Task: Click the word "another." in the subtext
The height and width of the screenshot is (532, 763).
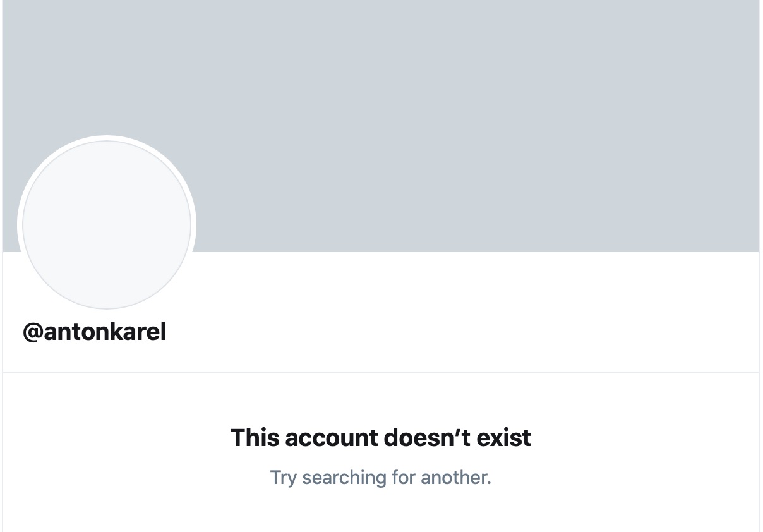Action: 456,477
